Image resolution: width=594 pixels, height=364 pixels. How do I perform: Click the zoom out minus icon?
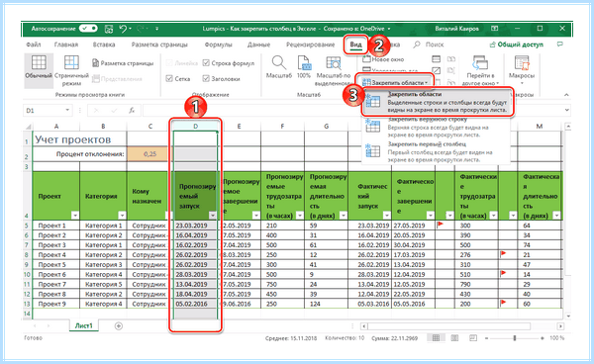click(486, 338)
